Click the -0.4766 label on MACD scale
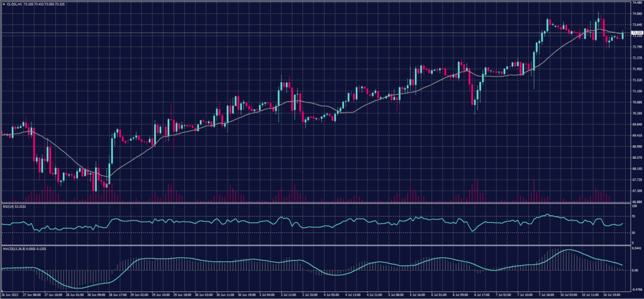 [635, 288]
